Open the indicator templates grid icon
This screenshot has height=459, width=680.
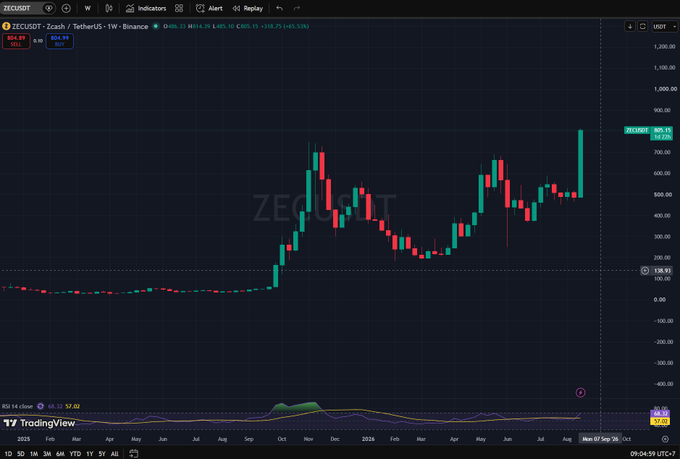click(179, 8)
